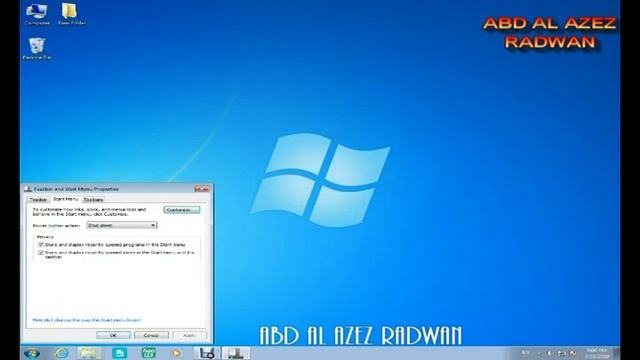This screenshot has height=360, width=640.
Task: Show hidden tray icons arrow
Action: [539, 353]
